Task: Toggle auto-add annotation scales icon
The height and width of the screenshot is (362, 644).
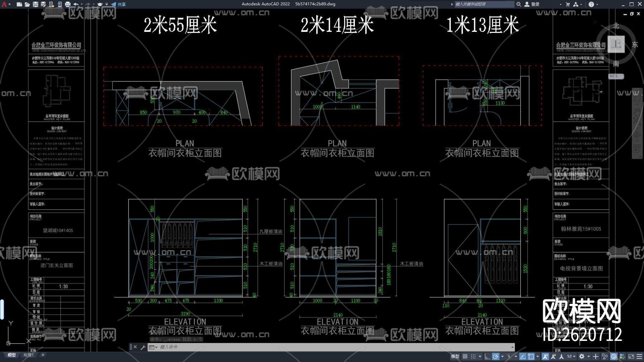Action: (x=553, y=357)
